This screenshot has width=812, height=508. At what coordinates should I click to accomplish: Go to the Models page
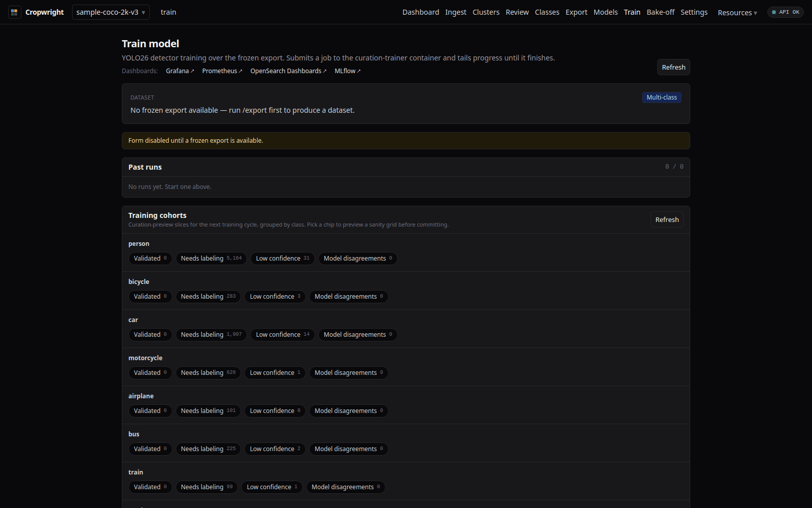point(605,12)
